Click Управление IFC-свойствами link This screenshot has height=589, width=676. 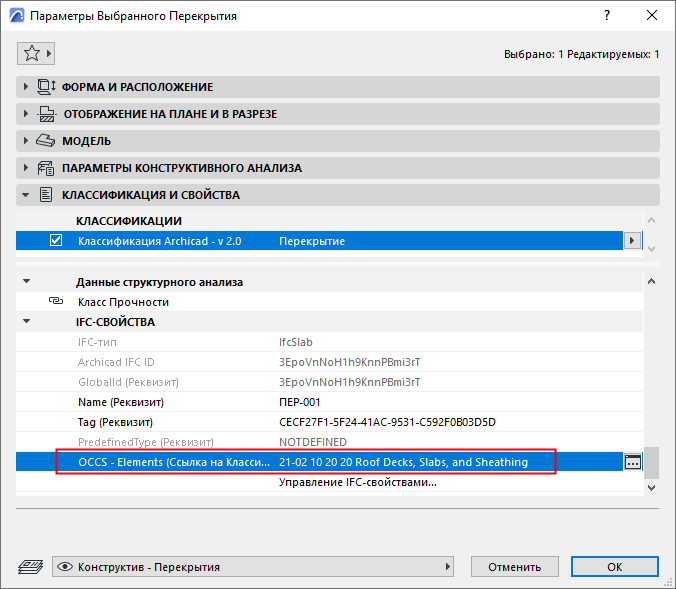[358, 483]
